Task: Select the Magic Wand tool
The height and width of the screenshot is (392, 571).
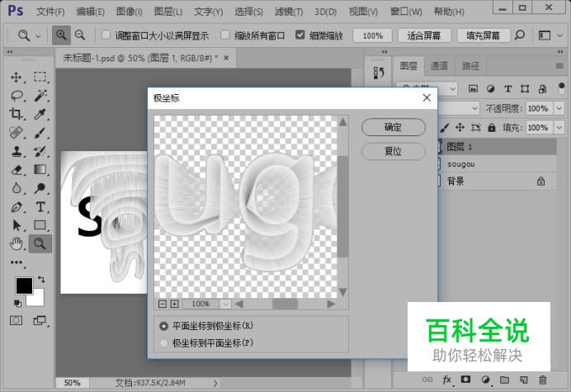Action: (40, 97)
